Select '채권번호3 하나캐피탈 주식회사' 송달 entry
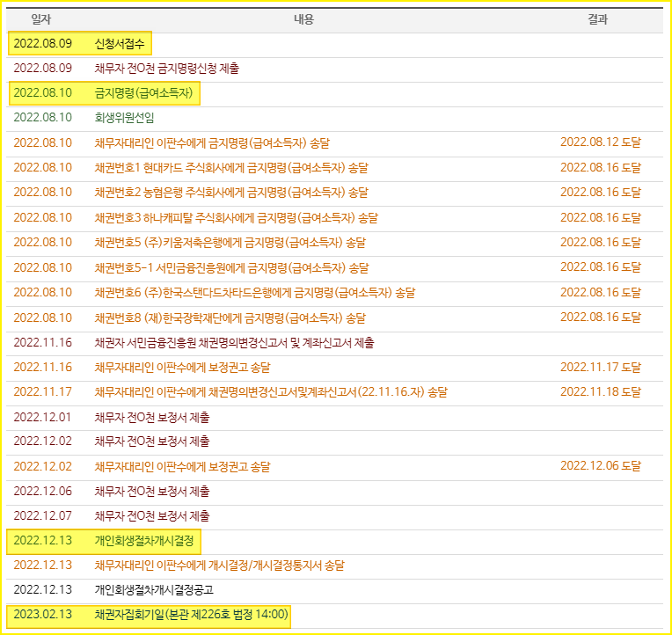672x635 pixels. click(236, 217)
